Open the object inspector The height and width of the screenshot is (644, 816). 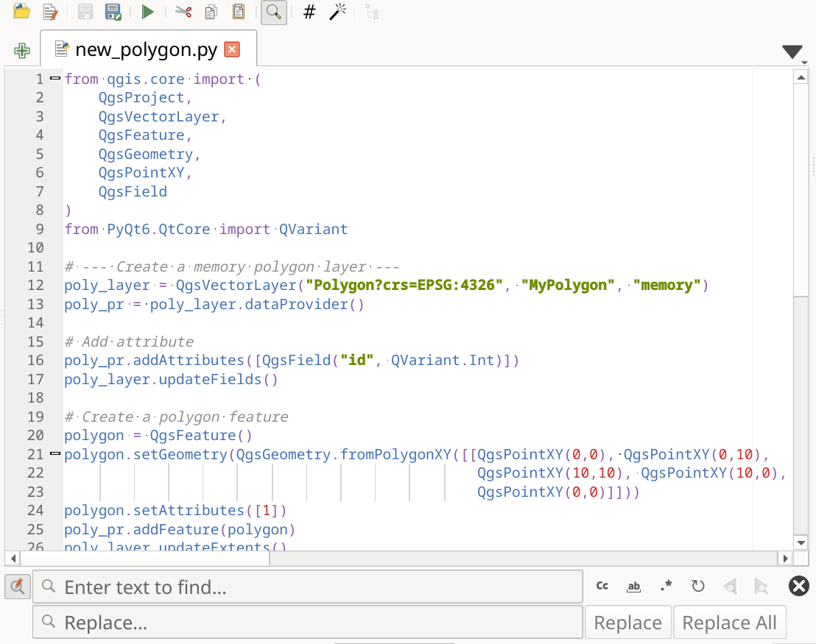coord(372,12)
